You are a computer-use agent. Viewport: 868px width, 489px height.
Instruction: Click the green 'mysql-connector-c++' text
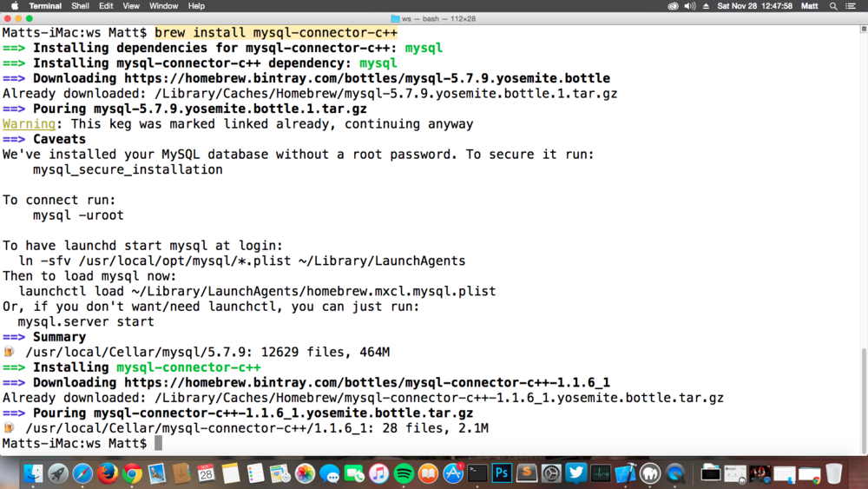188,367
